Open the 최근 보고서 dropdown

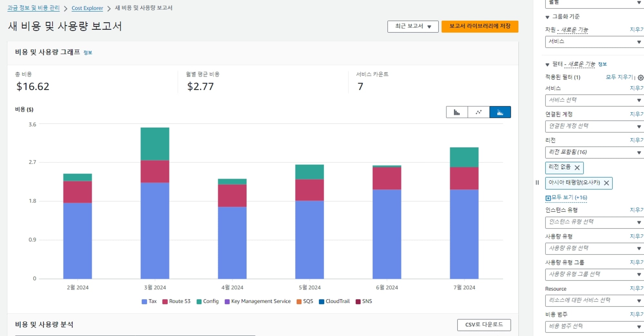coord(413,26)
